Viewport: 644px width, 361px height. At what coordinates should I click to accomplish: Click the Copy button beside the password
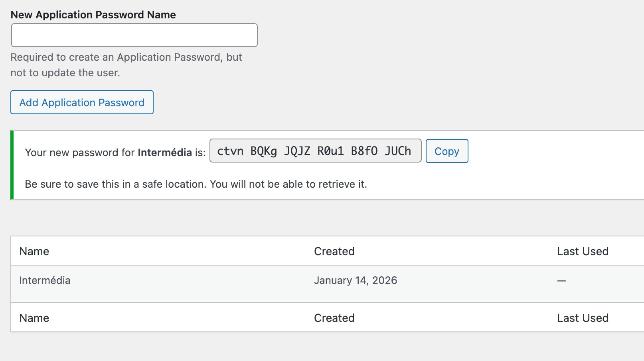(x=446, y=151)
